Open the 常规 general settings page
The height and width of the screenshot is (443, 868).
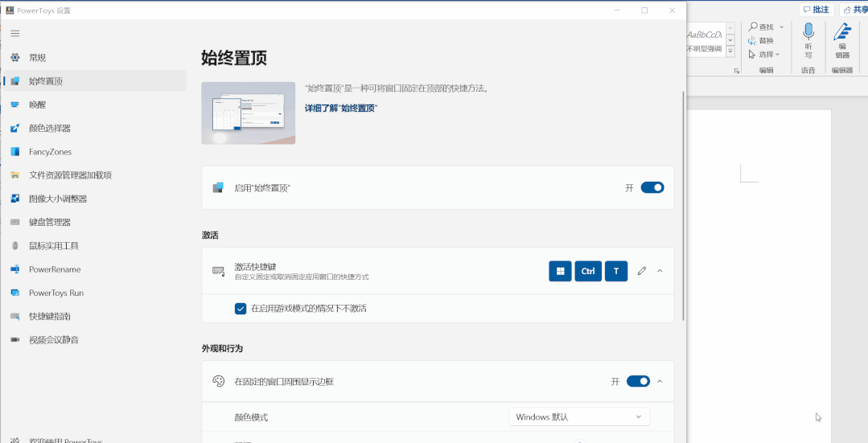[95, 58]
